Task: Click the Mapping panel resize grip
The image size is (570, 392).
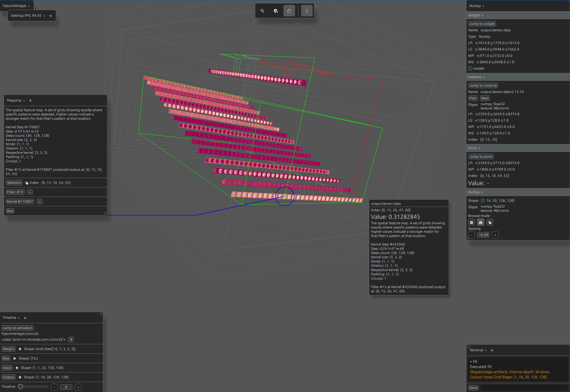Action: [x=105, y=213]
